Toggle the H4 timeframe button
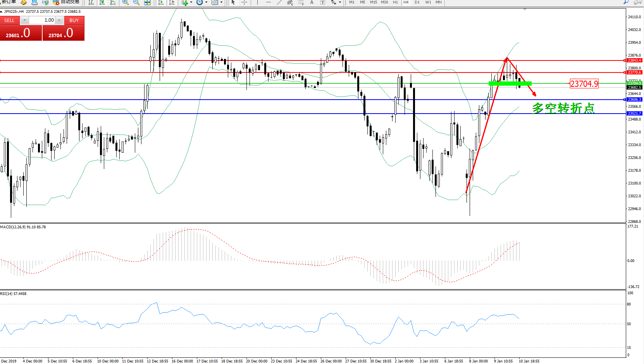Image resolution: width=644 pixels, height=364 pixels. (x=406, y=2)
